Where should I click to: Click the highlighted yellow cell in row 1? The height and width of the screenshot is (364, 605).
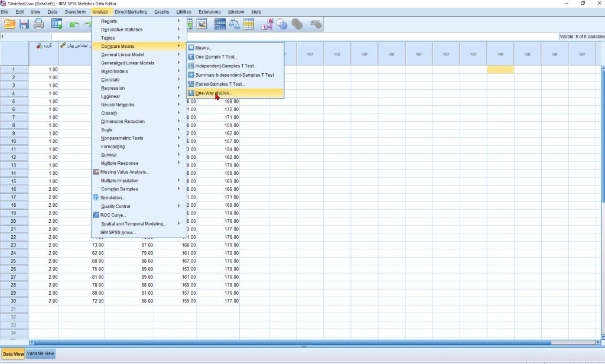point(500,70)
